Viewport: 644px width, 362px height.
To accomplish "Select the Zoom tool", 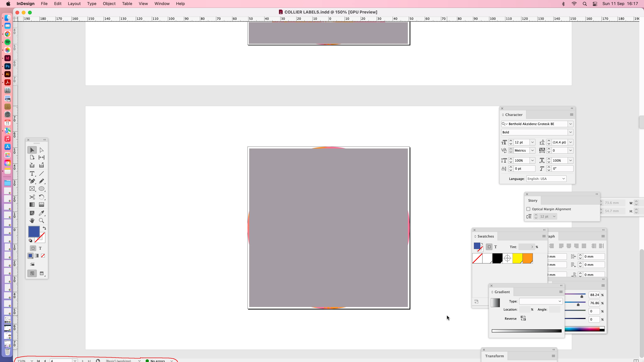I will coord(42,221).
